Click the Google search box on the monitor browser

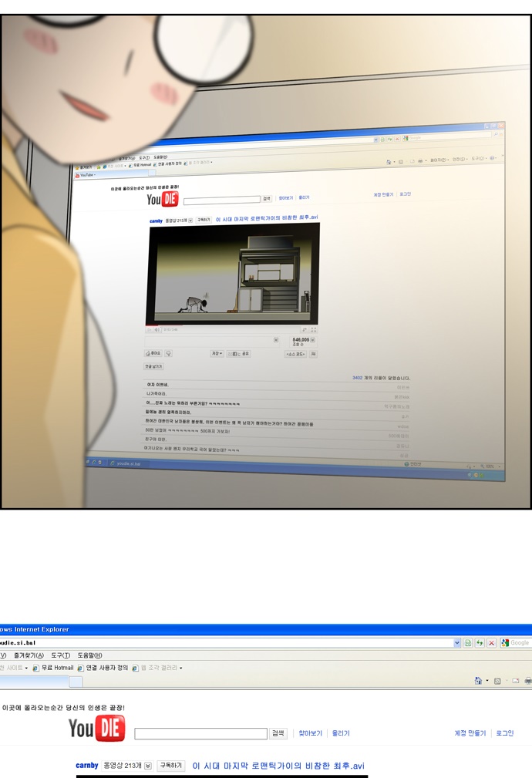click(x=446, y=136)
